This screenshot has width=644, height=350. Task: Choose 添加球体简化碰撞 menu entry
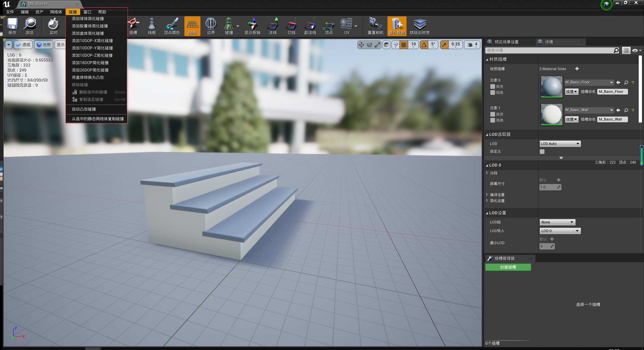[88, 19]
